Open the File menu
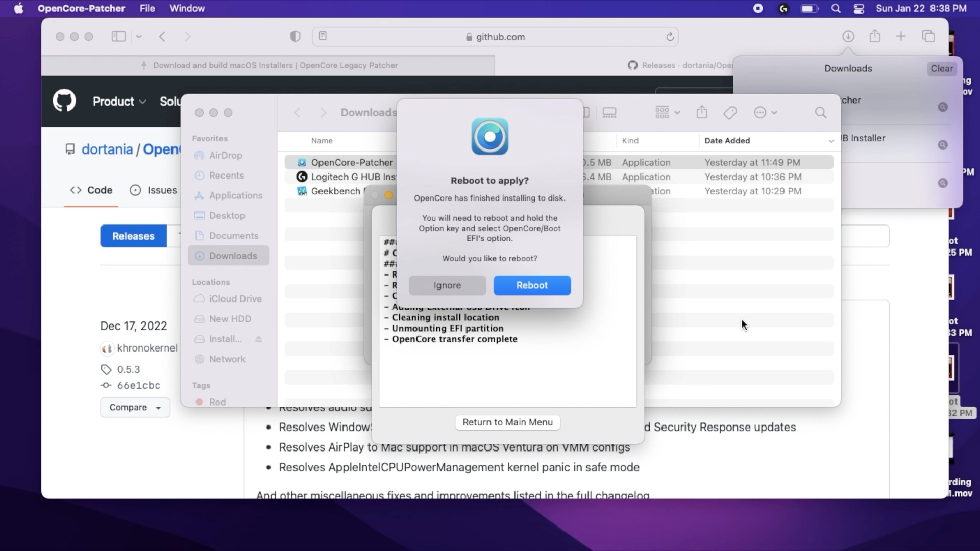 [147, 8]
